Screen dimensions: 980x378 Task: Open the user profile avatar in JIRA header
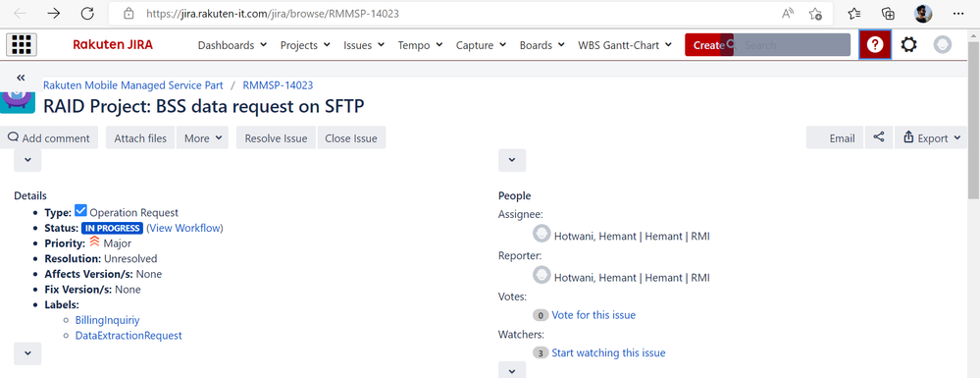(943, 44)
